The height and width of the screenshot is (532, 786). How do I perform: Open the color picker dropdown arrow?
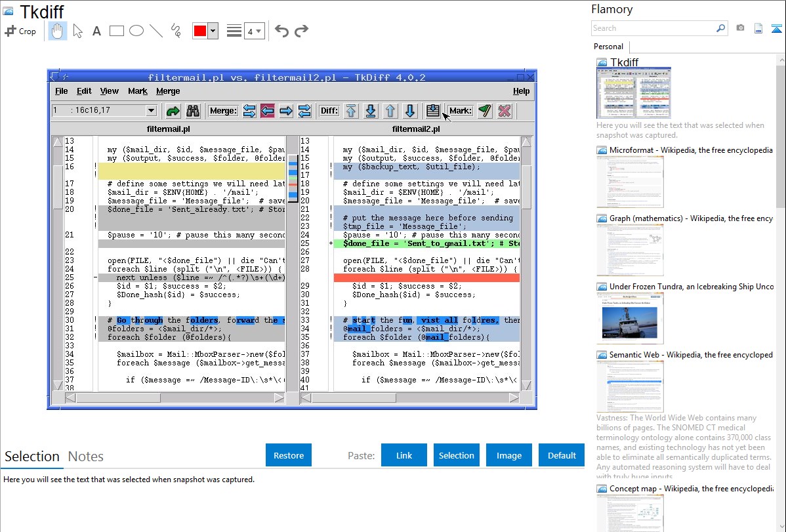click(x=213, y=31)
